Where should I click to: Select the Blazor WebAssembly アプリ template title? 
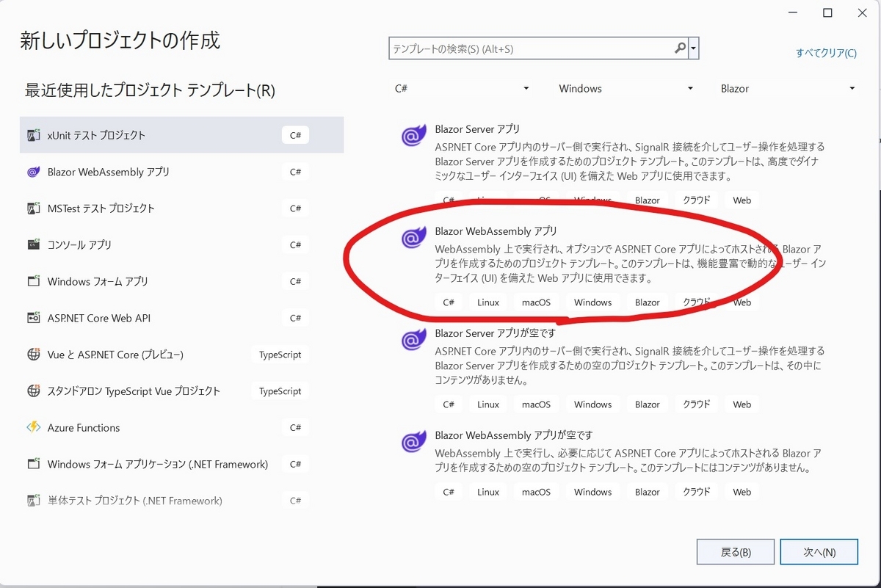pos(496,231)
